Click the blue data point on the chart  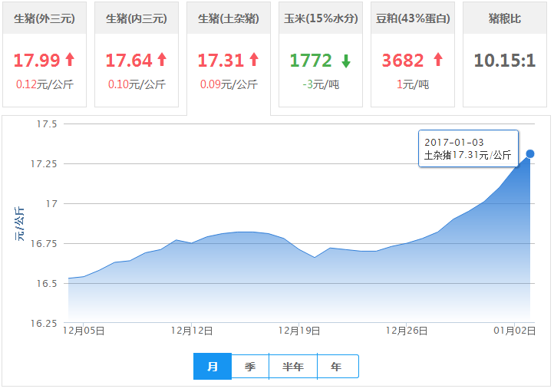pos(530,153)
